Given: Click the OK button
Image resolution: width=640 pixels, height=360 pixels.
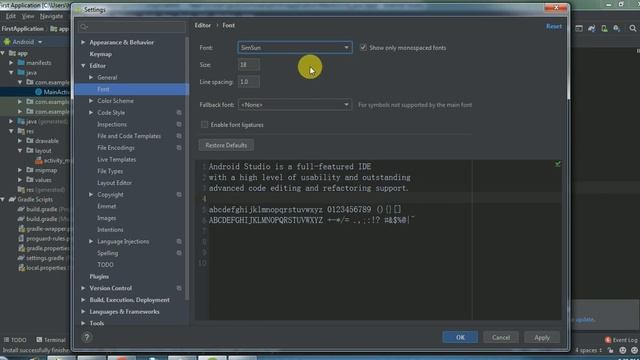Looking at the screenshot, I should (460, 338).
